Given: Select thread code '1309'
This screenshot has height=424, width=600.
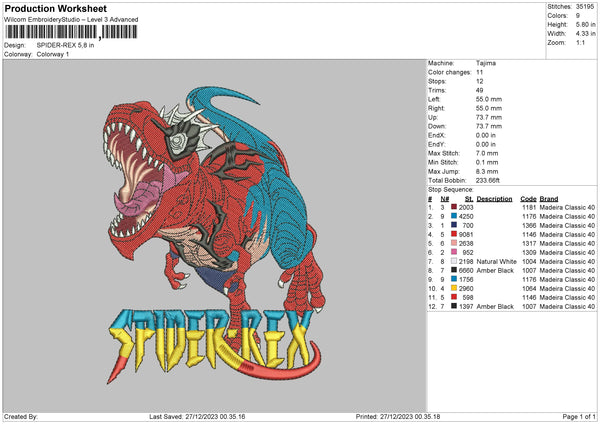Looking at the screenshot, I should click(x=529, y=252).
